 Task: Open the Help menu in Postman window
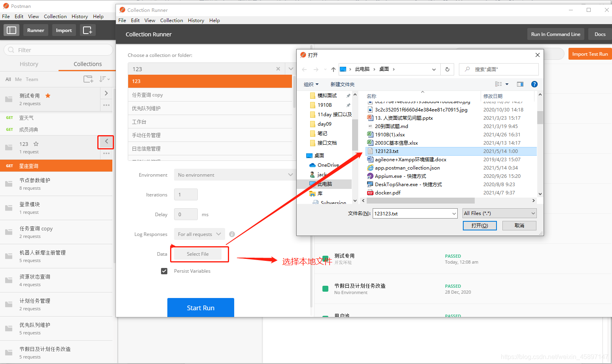pyautogui.click(x=98, y=17)
